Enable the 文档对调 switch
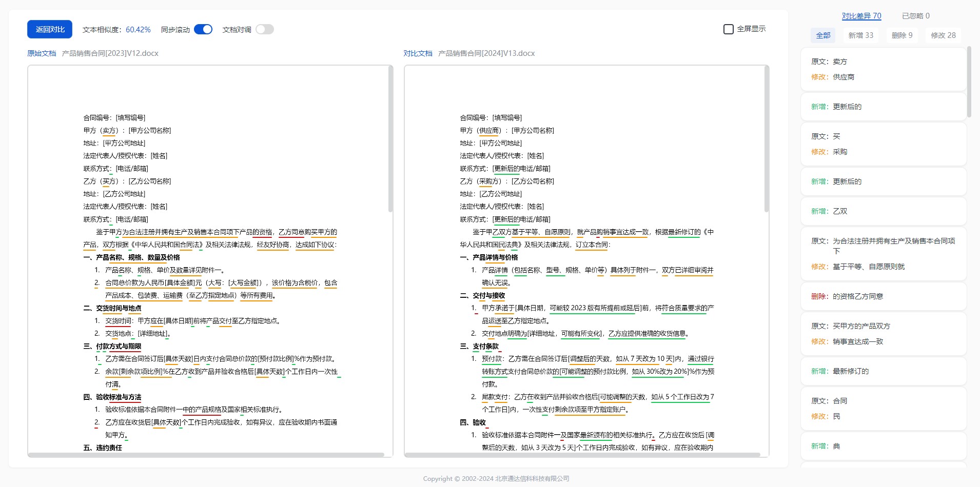 pos(265,29)
